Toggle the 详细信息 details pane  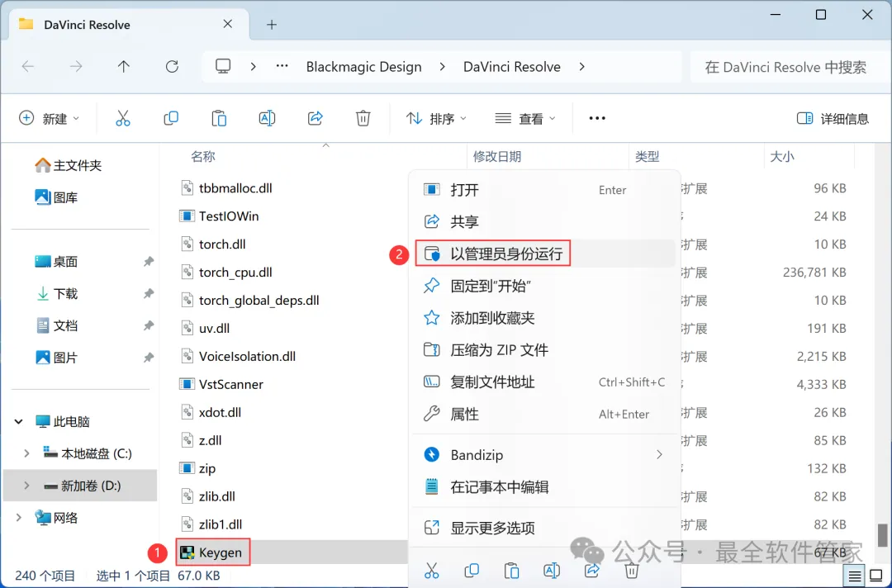833,118
